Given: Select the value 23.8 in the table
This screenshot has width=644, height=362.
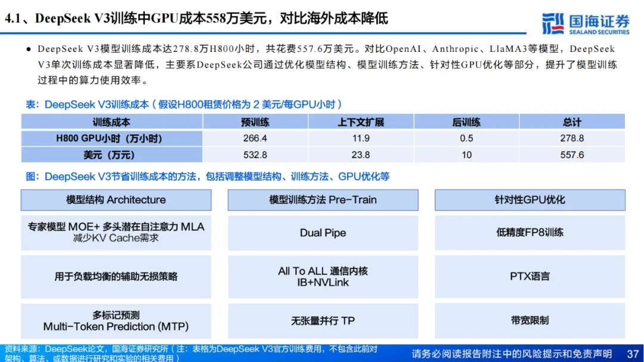Looking at the screenshot, I should point(361,155).
